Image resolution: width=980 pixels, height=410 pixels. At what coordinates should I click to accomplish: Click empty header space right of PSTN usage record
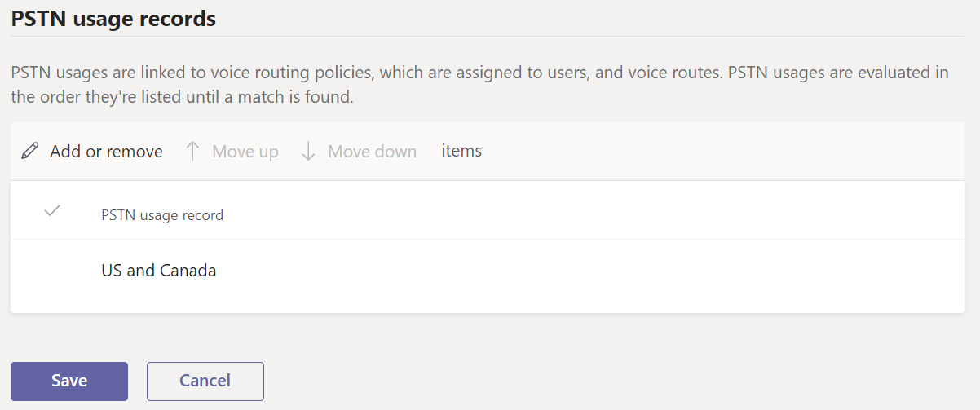(571, 215)
